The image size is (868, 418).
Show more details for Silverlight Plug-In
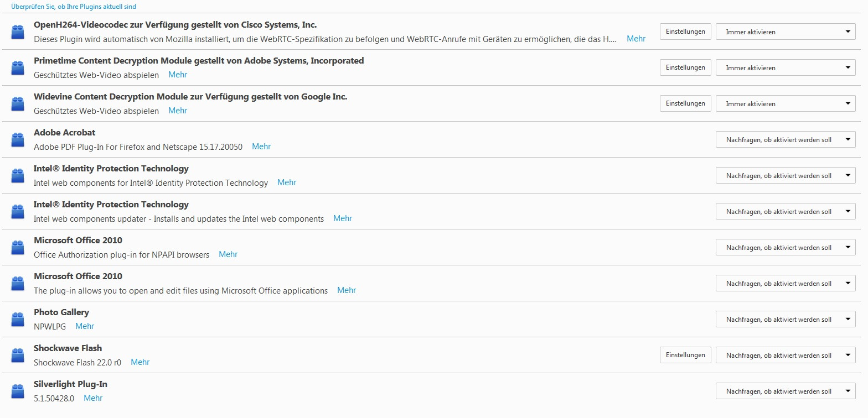click(93, 398)
